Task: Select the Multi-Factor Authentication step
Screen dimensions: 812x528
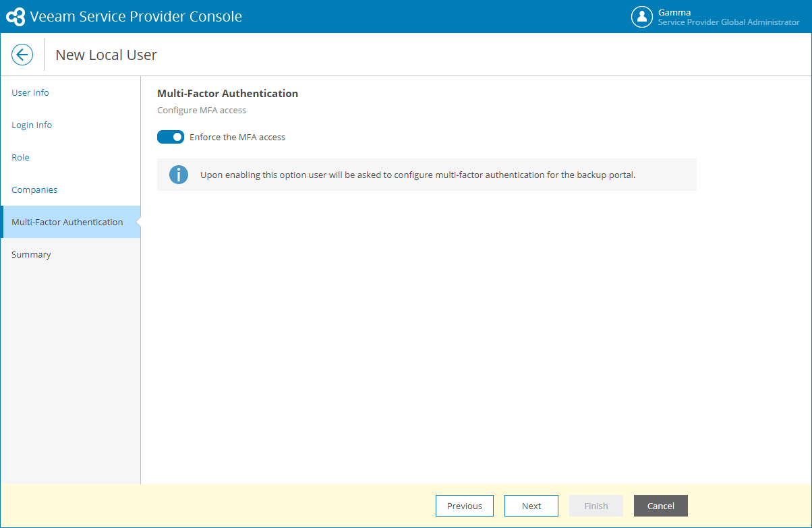Action: click(70, 222)
